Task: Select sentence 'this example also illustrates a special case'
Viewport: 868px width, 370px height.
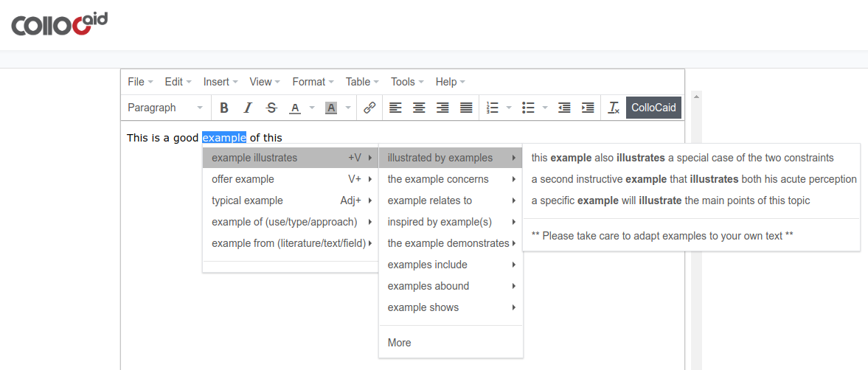Action: (x=691, y=158)
